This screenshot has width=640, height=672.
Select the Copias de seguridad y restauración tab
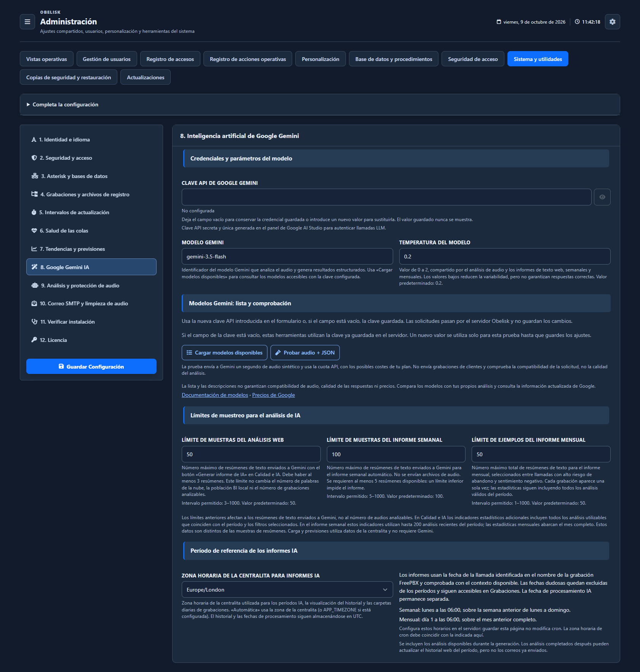point(69,77)
